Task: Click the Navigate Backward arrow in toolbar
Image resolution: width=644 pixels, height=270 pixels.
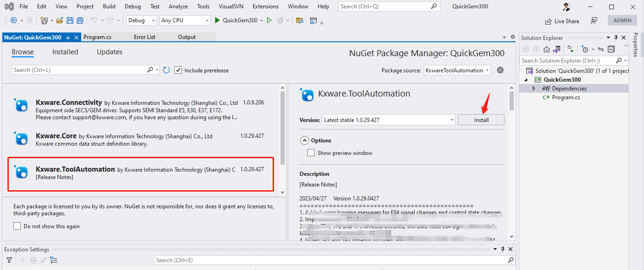Action: click(x=13, y=20)
